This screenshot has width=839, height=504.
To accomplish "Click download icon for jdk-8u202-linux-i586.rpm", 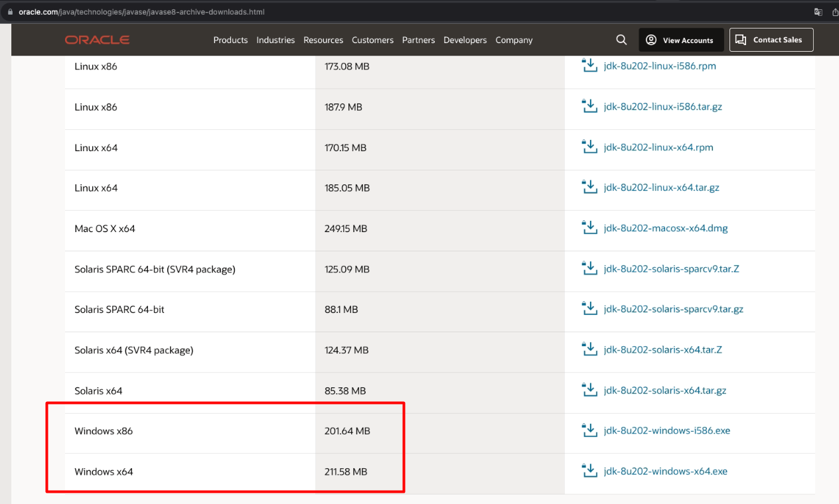I will click(x=589, y=66).
